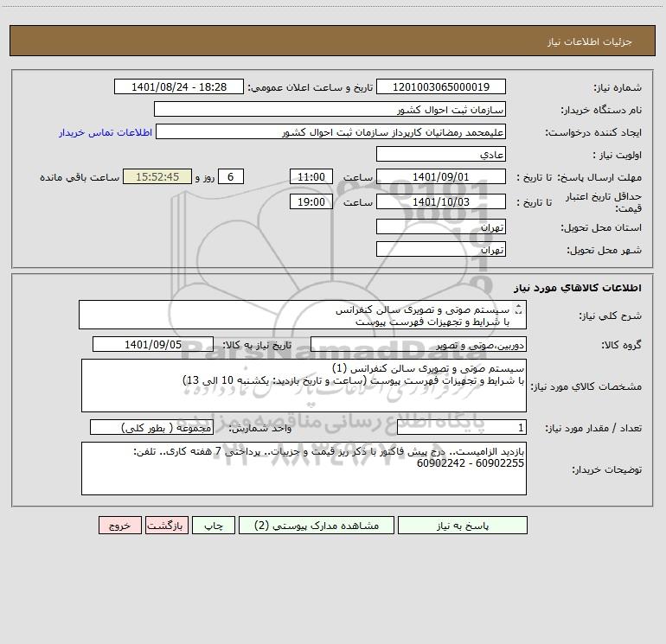Click the label تاریخ و ساعت اعلان عمومی
Viewport: 666px width, 644px height.
310,88
